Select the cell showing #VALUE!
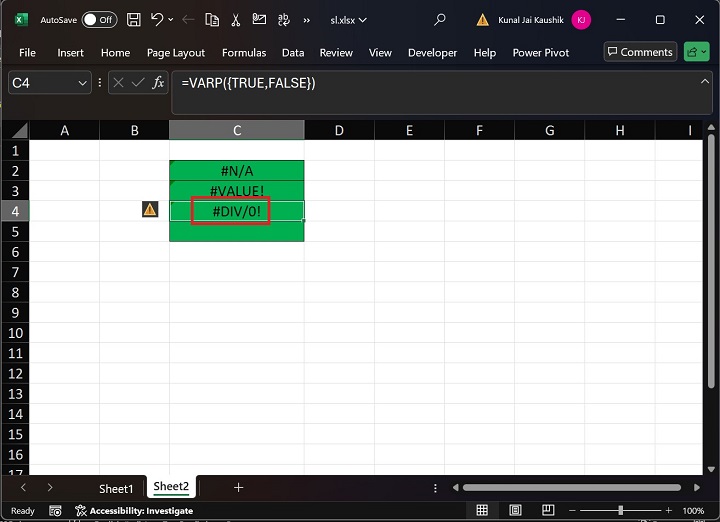This screenshot has width=720, height=522. click(236, 191)
